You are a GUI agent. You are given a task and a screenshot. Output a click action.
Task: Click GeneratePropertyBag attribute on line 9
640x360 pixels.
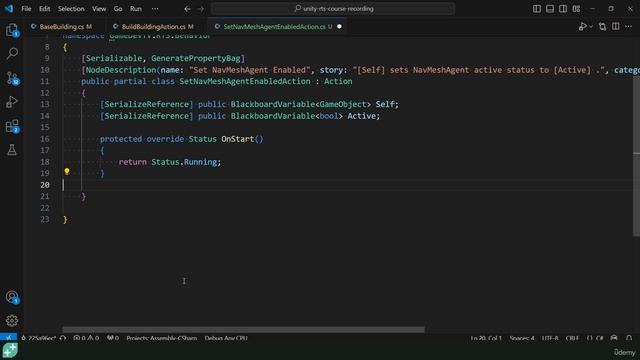click(196, 58)
